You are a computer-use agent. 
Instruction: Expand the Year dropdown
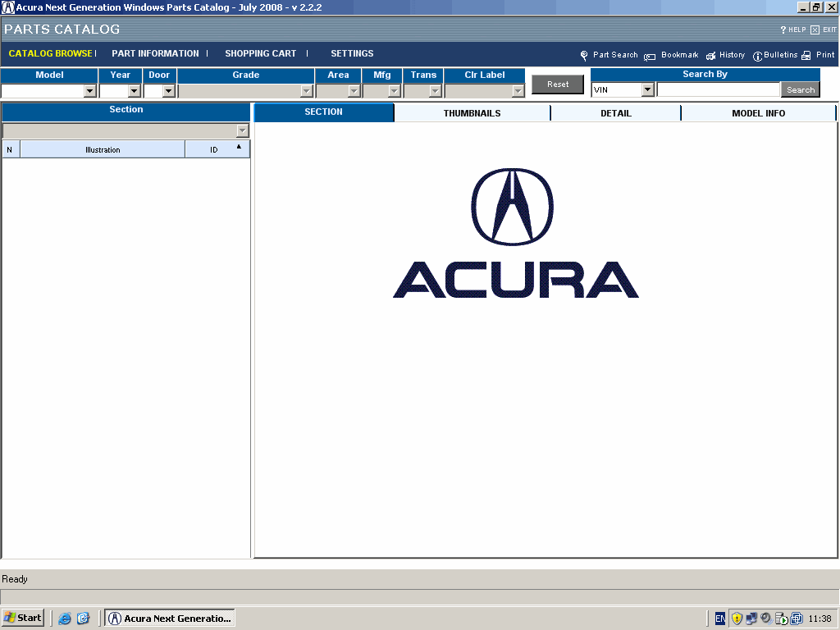(x=135, y=91)
